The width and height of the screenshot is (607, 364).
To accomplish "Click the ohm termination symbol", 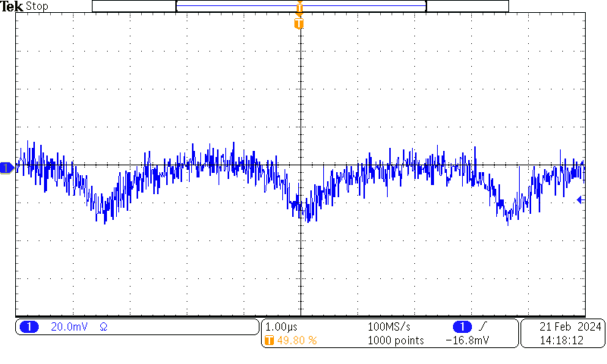I will tap(103, 327).
